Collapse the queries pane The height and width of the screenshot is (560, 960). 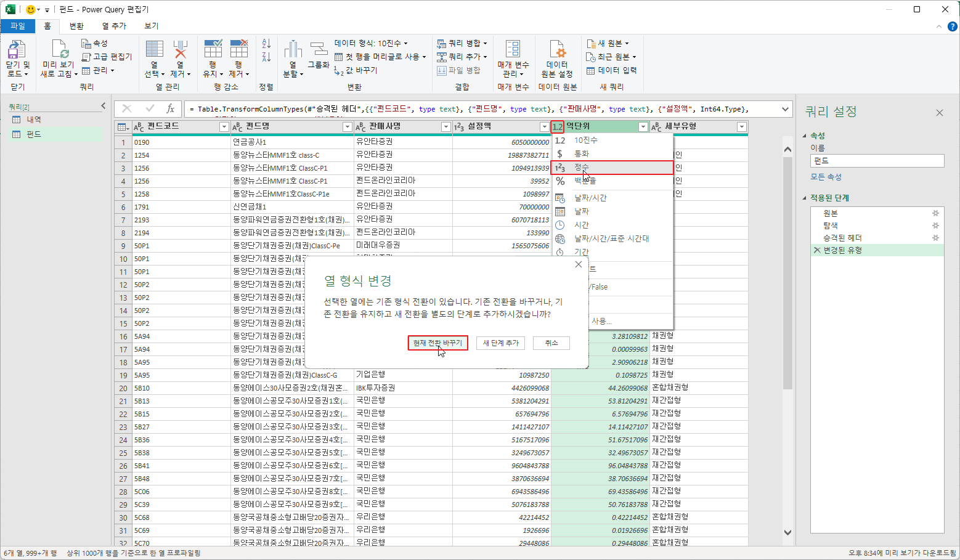point(104,106)
